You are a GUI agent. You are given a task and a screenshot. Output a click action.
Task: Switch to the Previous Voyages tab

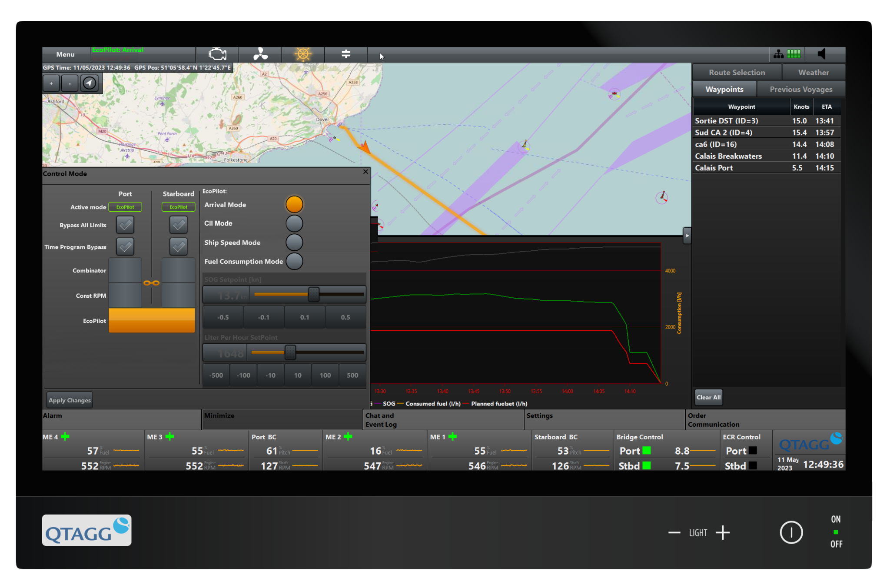coord(801,89)
